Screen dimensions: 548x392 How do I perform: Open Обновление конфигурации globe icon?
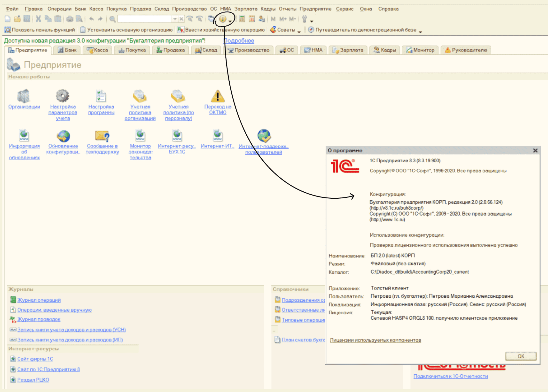[x=63, y=136]
